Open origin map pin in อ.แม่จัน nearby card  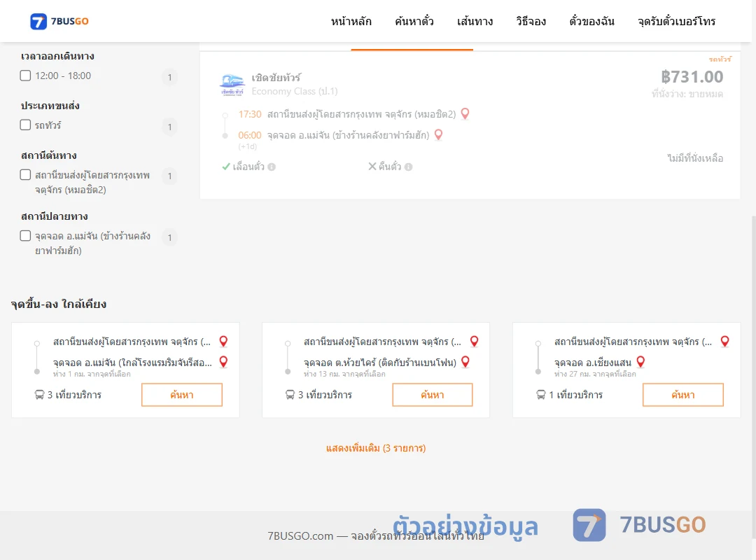coord(223,342)
